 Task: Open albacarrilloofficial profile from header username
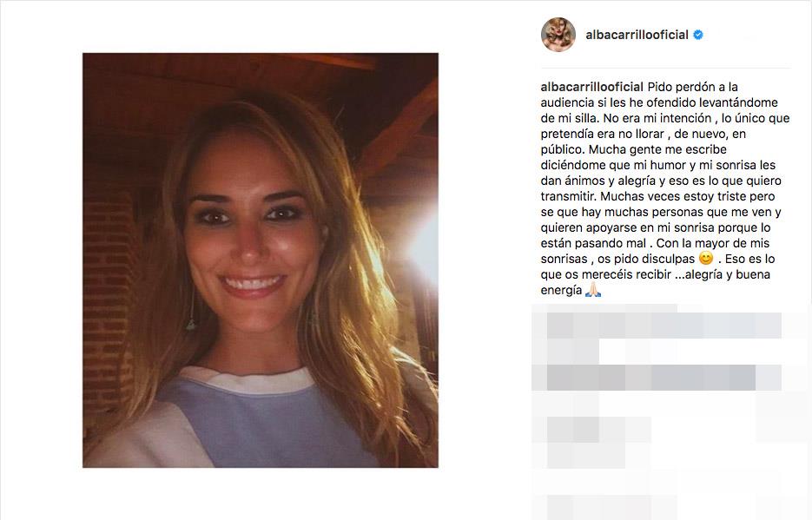click(x=637, y=35)
